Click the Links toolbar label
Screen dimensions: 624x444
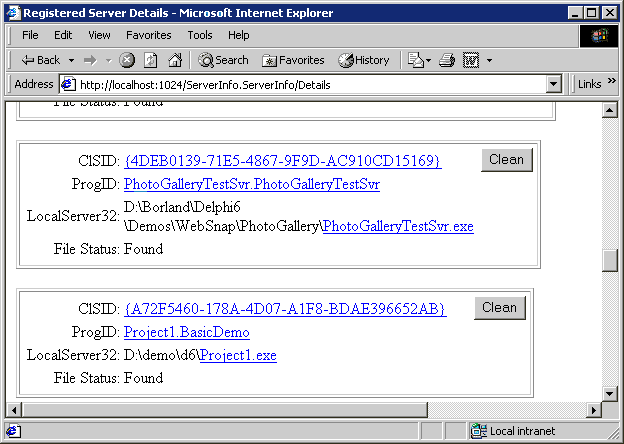(589, 84)
